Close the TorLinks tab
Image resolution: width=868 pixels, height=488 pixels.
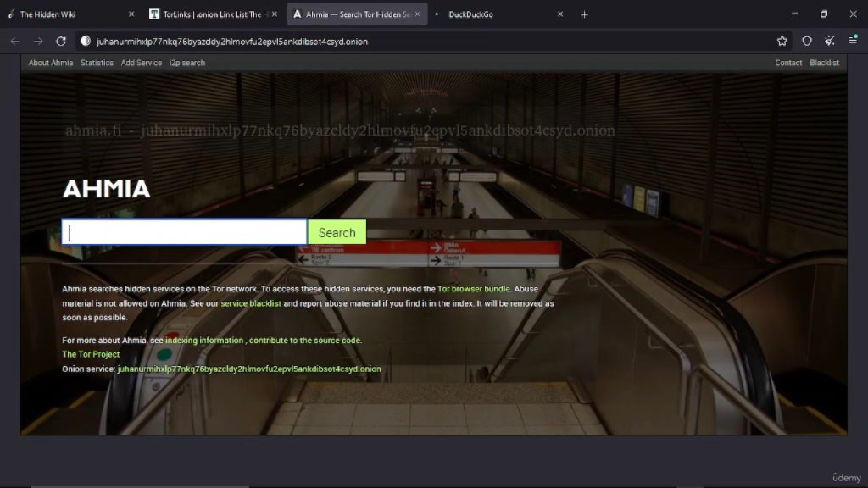[x=274, y=14]
